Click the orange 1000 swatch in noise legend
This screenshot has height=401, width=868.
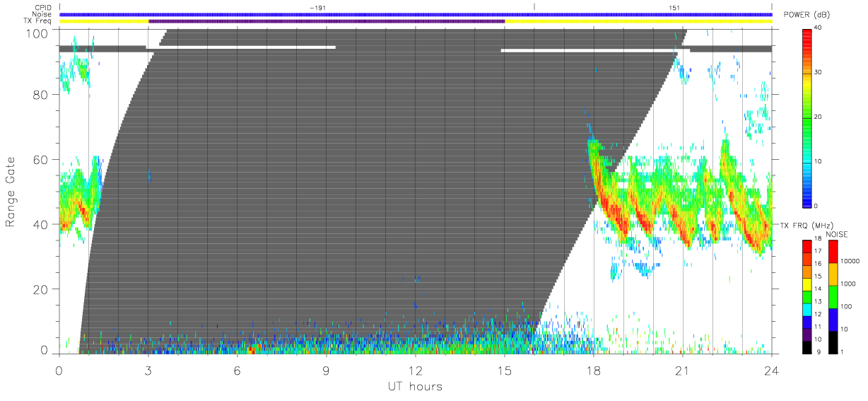click(833, 274)
